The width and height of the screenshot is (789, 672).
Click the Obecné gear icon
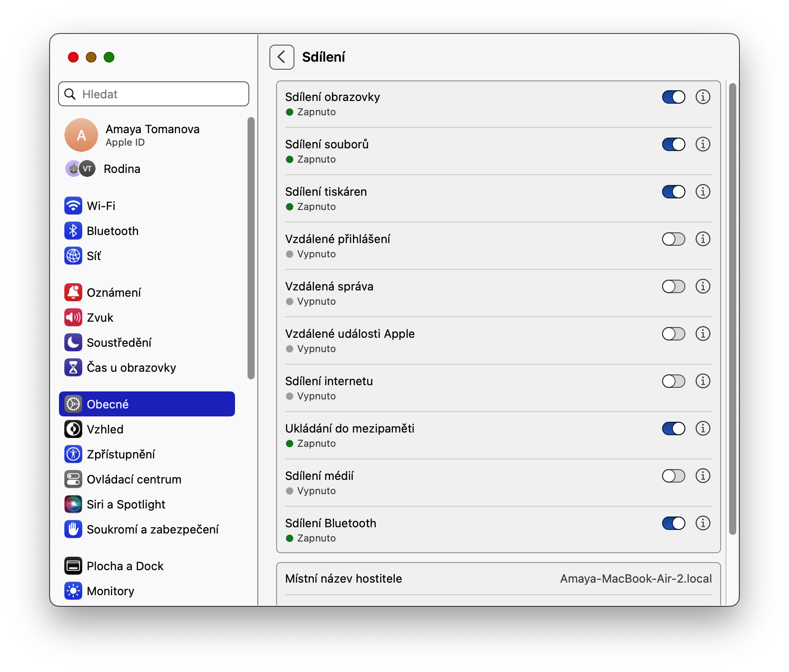73,404
